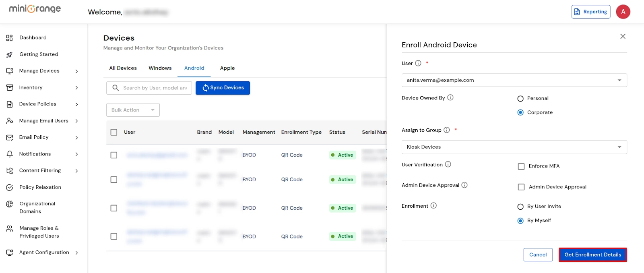Click the Policy Relaxation icon

click(x=10, y=187)
